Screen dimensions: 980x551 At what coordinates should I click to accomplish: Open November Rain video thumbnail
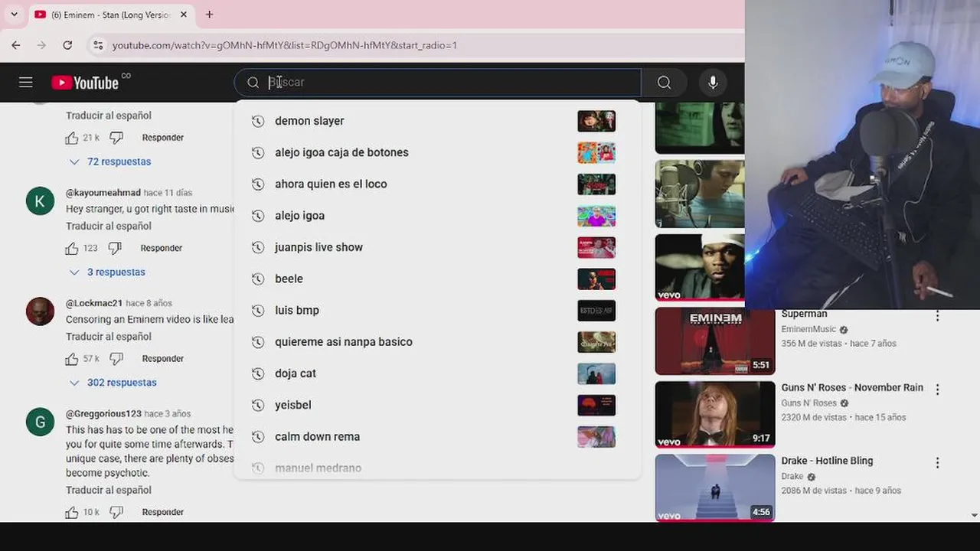click(x=715, y=414)
